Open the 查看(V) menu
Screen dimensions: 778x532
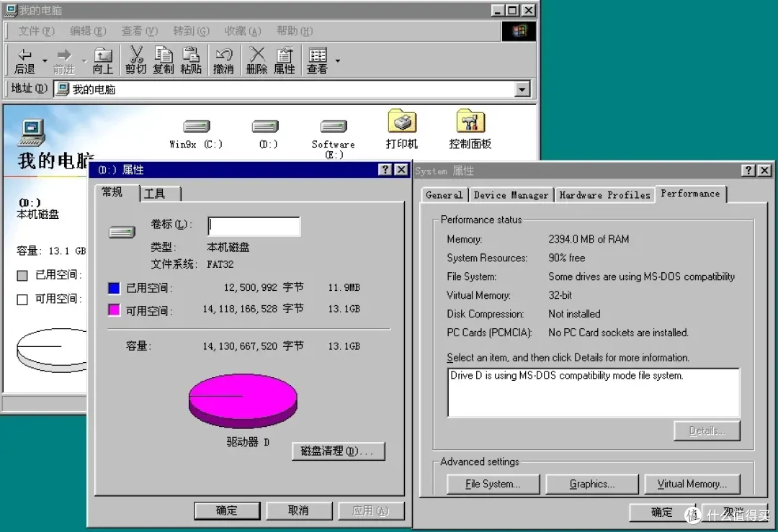[x=140, y=31]
